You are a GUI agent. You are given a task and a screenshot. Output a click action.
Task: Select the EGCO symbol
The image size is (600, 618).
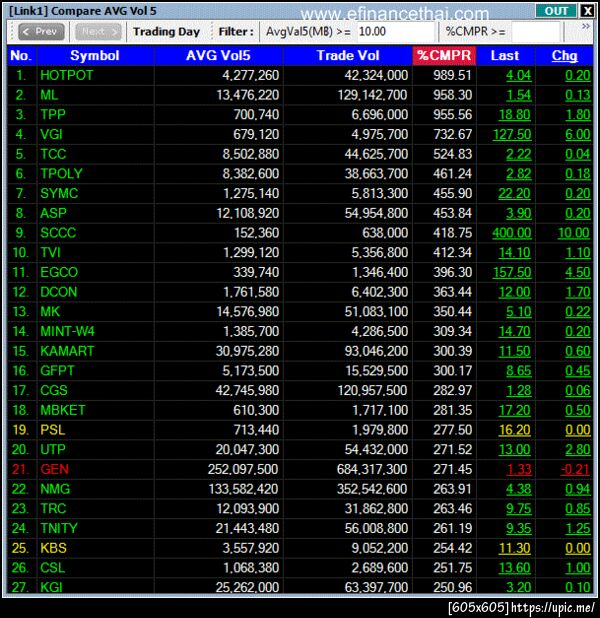59,272
